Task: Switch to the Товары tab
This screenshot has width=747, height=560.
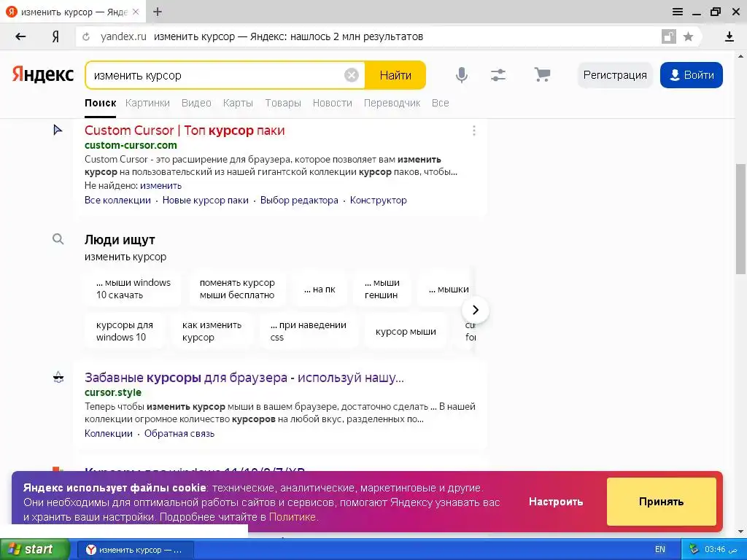Action: pos(283,103)
